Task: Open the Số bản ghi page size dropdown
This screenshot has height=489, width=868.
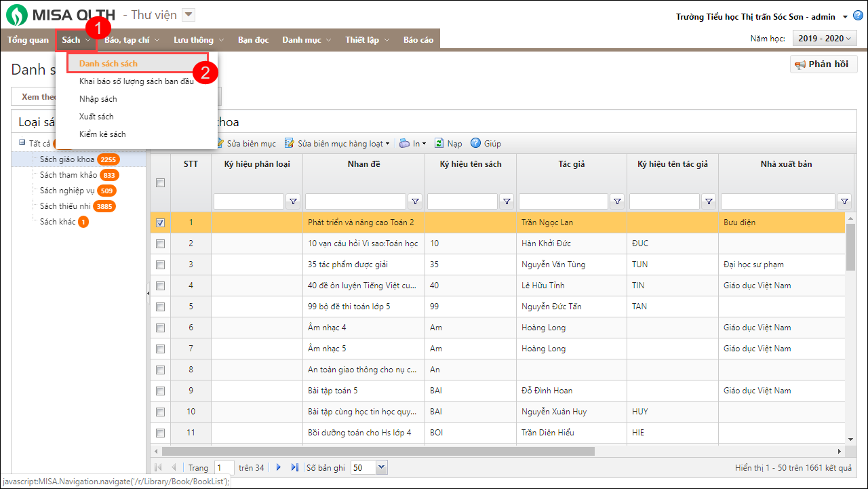Action: pyautogui.click(x=380, y=467)
